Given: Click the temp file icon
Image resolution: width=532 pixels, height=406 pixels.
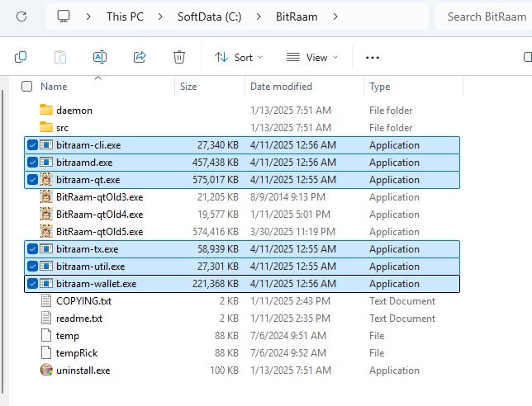Looking at the screenshot, I should tap(46, 335).
